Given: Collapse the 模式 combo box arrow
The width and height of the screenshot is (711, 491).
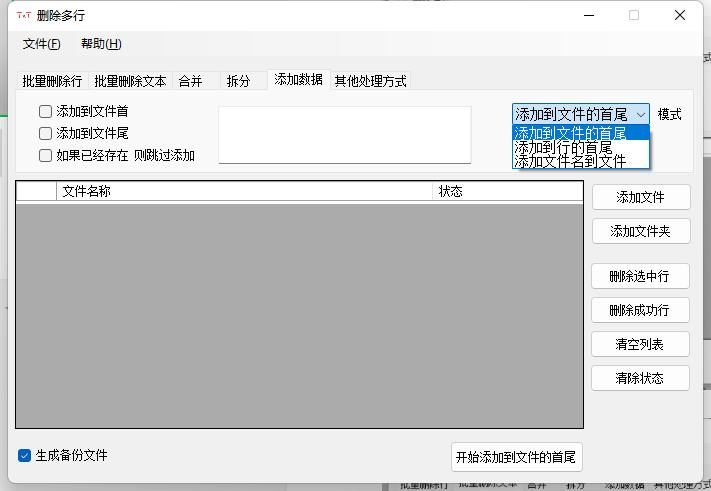Looking at the screenshot, I should (x=640, y=114).
